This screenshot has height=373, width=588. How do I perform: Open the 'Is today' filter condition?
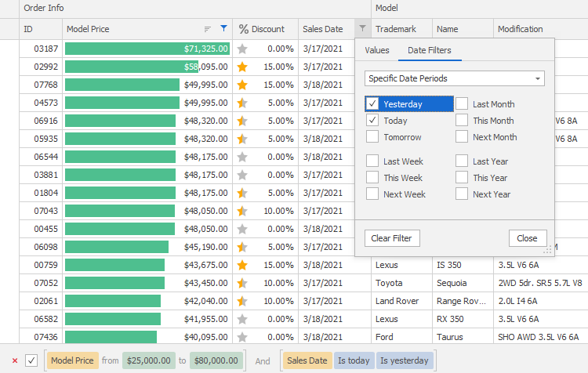353,360
